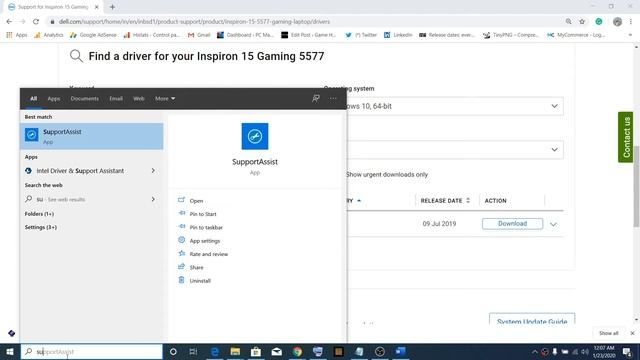Click the volume tray icon
Viewport: 640px width, 360px height.
click(x=585, y=351)
